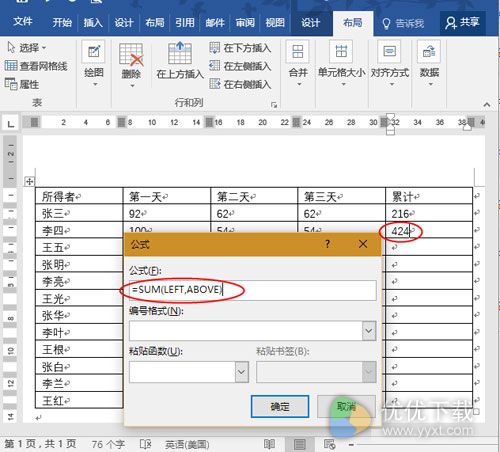Screen dimensions: 500x452
Task: Click the proofing check status icon
Action: (146, 444)
